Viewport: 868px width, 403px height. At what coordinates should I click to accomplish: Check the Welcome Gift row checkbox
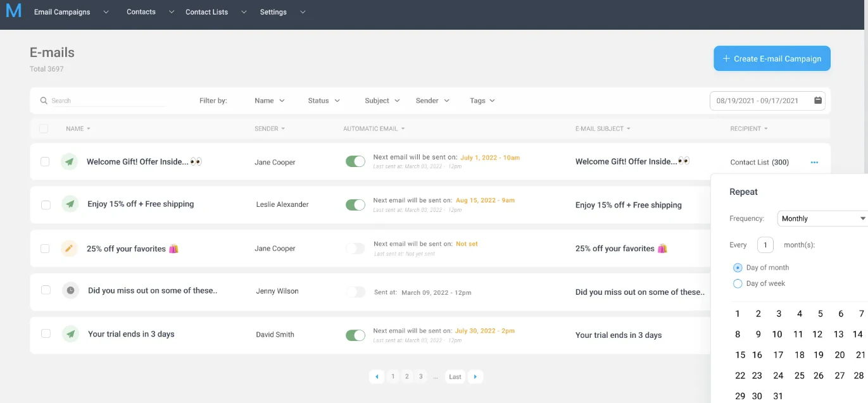44,161
